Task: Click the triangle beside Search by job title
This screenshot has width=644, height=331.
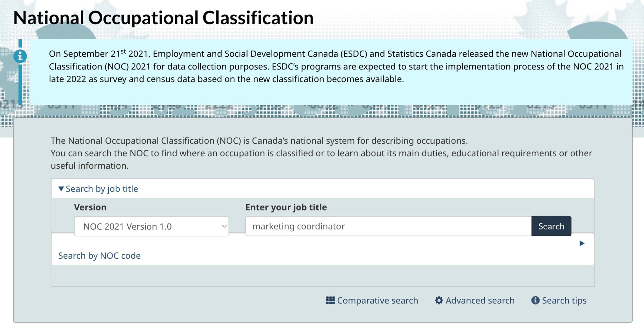Action: coord(61,189)
